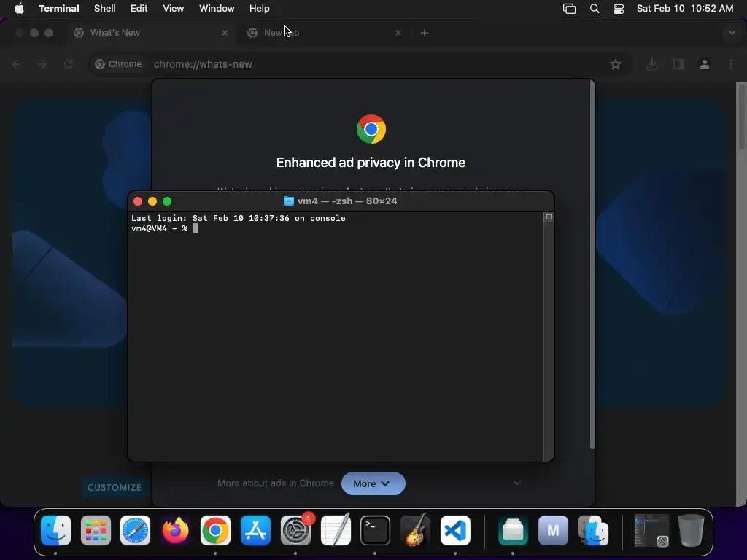Click the "Enhanced ad privacy in Chrome" heading
The height and width of the screenshot is (560, 747).
click(371, 163)
